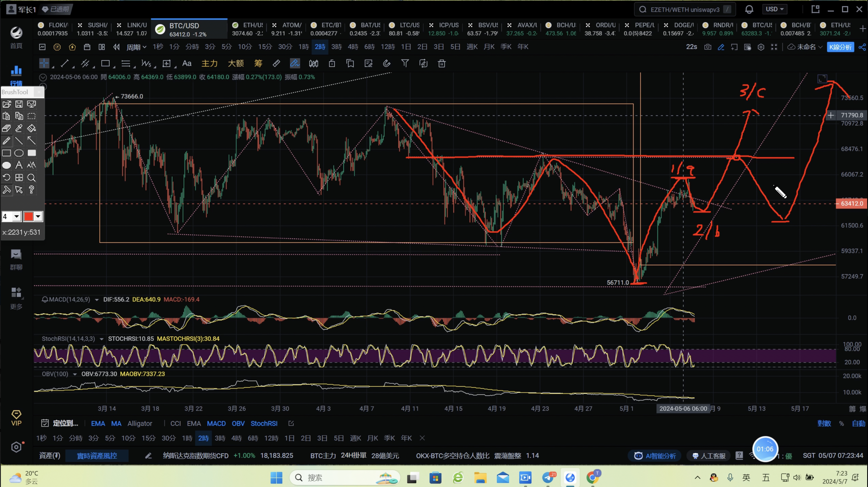Select the filled rectangle tool in BrushTool
Image resolution: width=868 pixels, height=487 pixels.
[31, 153]
